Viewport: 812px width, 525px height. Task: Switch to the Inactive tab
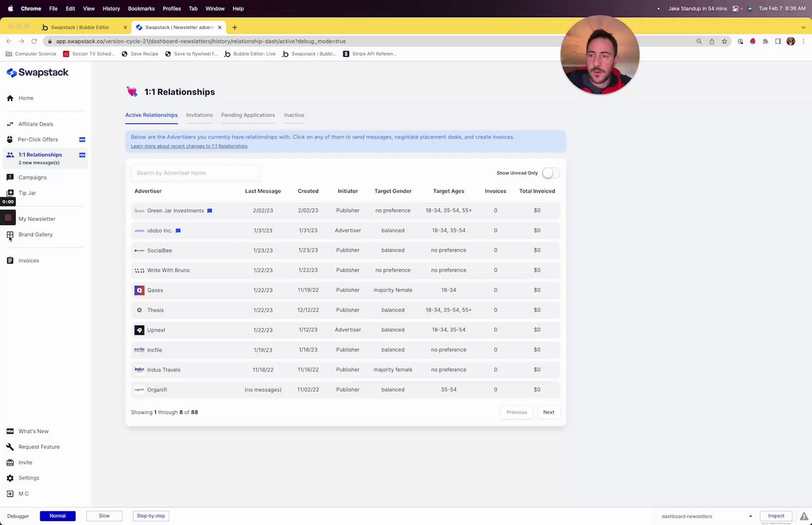294,116
